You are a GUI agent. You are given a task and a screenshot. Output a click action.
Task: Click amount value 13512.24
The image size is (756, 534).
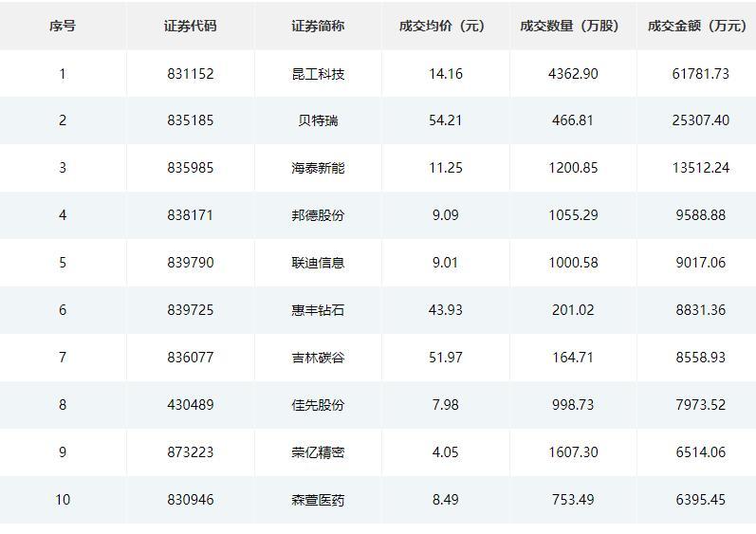tap(701, 168)
